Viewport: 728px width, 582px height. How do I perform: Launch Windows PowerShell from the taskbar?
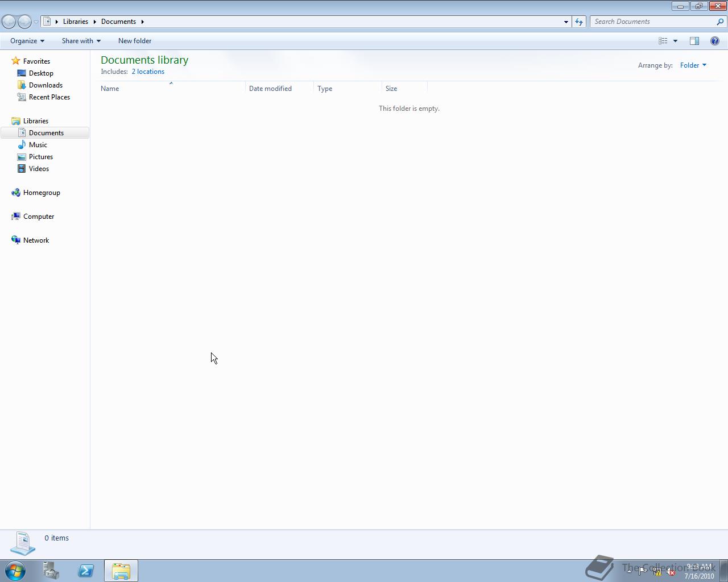[x=86, y=571]
